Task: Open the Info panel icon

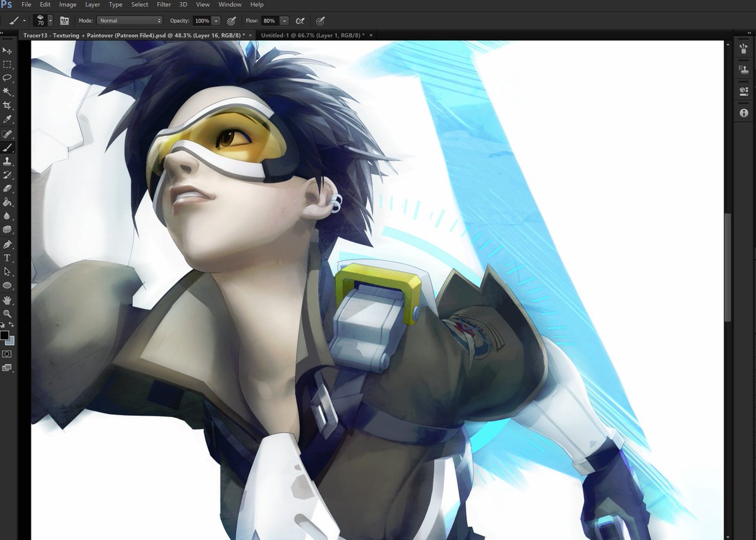Action: click(x=743, y=113)
